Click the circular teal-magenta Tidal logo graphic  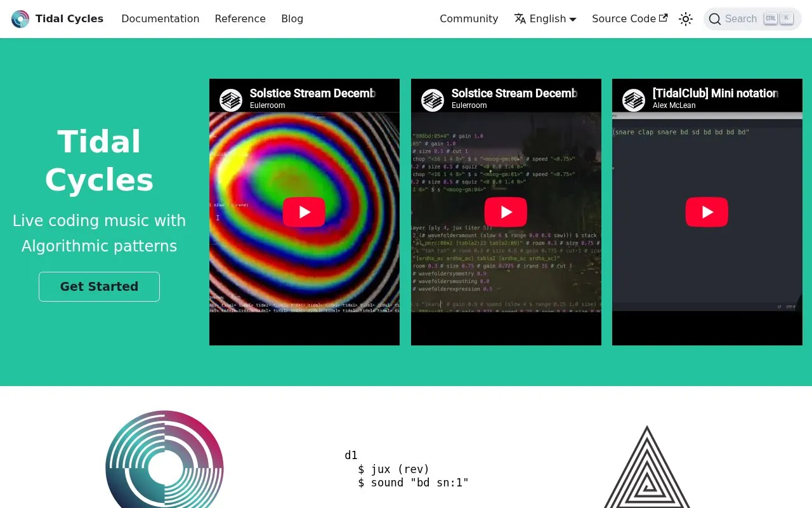click(164, 459)
